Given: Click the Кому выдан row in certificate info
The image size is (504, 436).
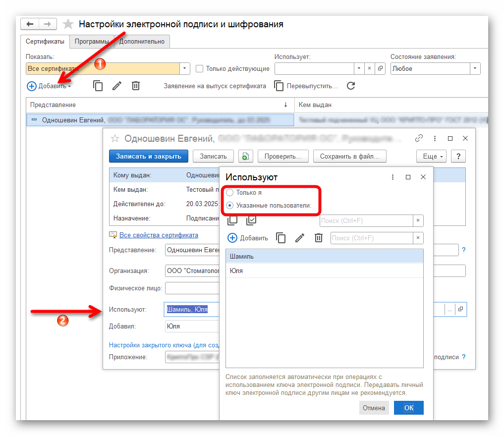Looking at the screenshot, I should tap(164, 175).
